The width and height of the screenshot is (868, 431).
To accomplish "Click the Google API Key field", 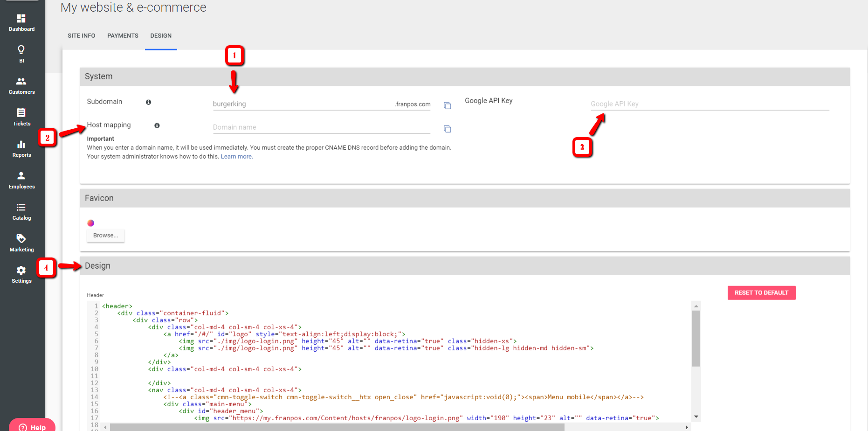I will click(710, 104).
